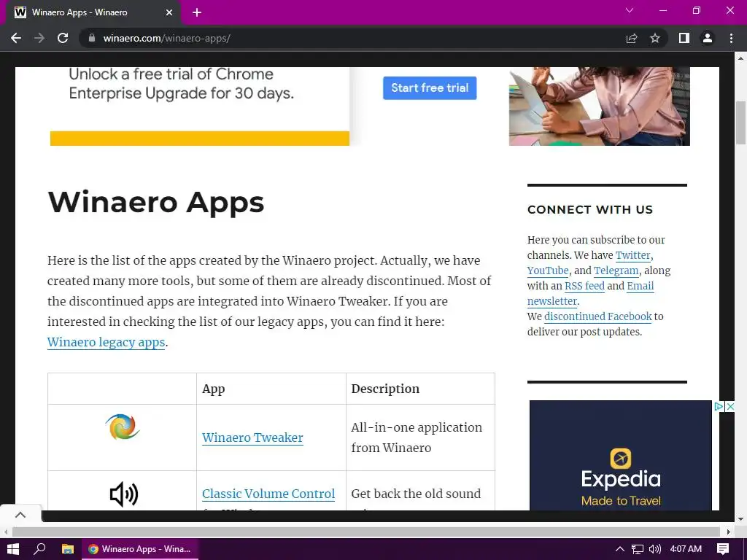
Task: Click the Expedia advertisement
Action: click(x=621, y=455)
